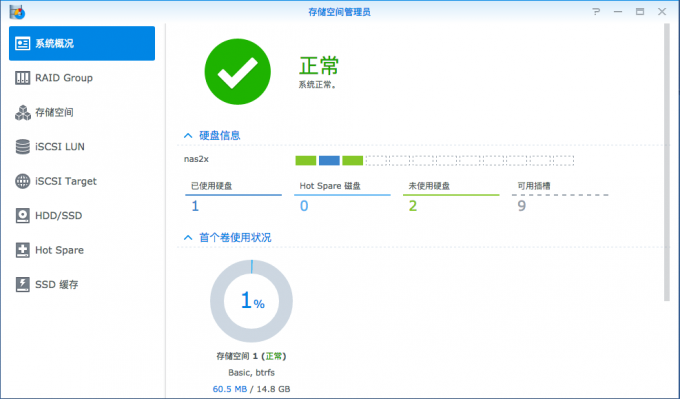Image resolution: width=680 pixels, height=399 pixels.
Task: Click the Storage Space (存储空间) cubes icon
Action: 23,112
